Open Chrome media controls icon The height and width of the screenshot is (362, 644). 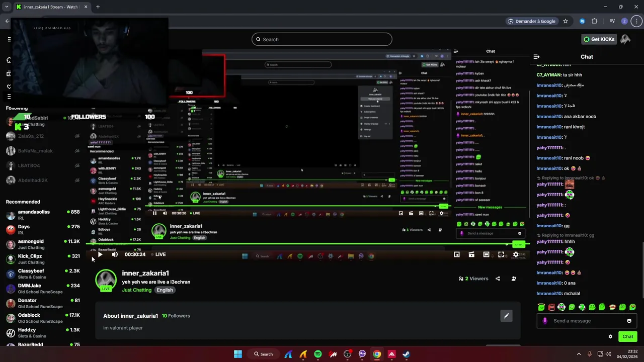click(612, 21)
